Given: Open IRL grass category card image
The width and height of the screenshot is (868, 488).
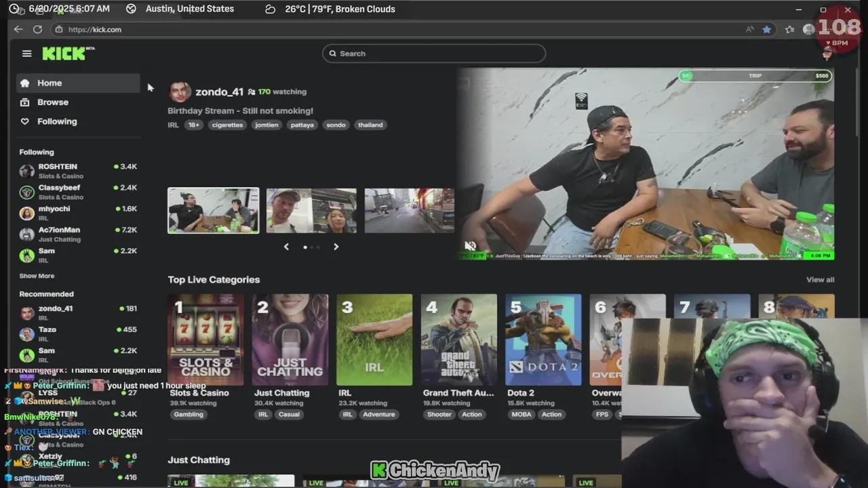Looking at the screenshot, I should point(374,340).
